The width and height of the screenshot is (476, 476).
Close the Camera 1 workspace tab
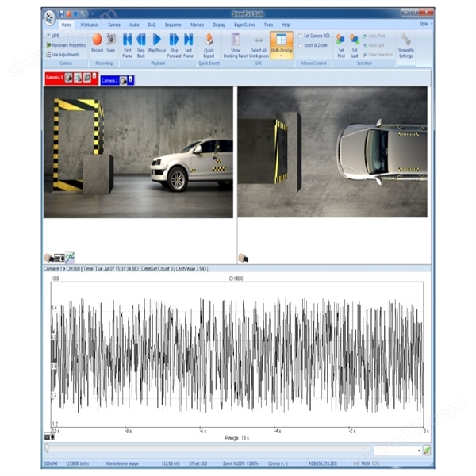(94, 75)
